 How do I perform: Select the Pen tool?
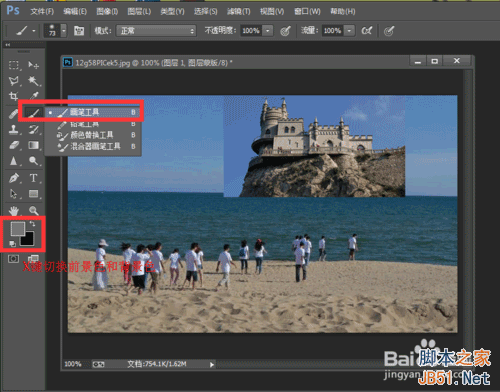14,178
